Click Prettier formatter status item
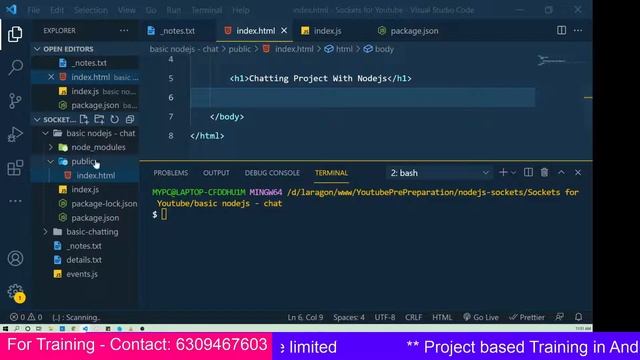640x360 pixels. click(527, 317)
